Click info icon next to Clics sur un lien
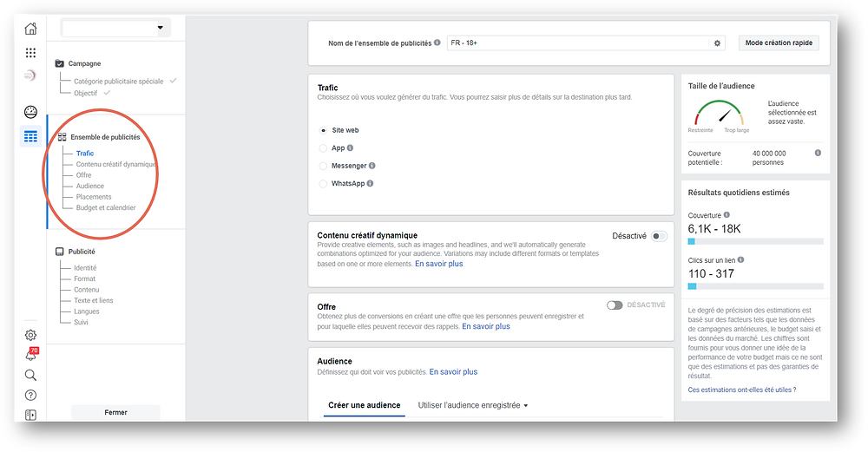Screen dimensions: 868x452 click(x=740, y=259)
